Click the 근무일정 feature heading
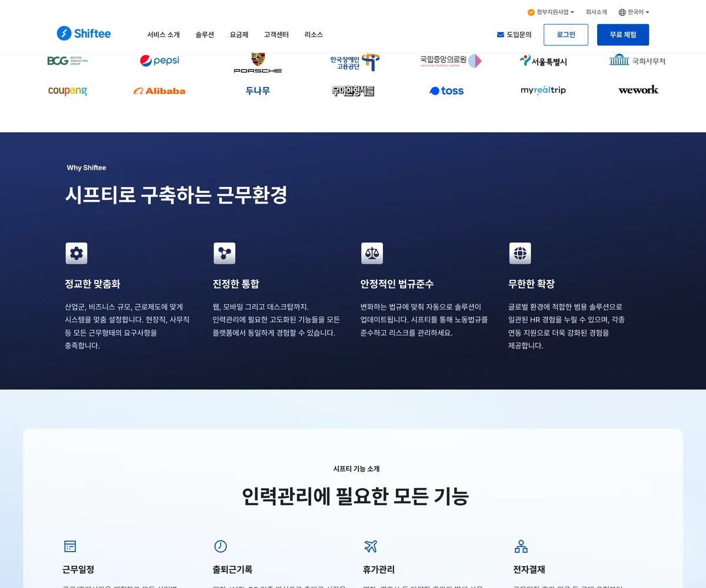706x588 pixels. click(78, 569)
